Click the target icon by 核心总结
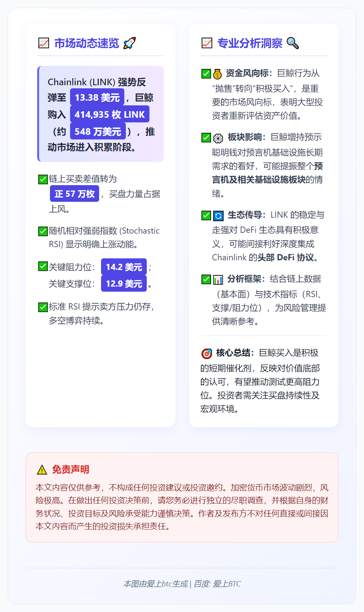The image size is (364, 612). pyautogui.click(x=207, y=353)
